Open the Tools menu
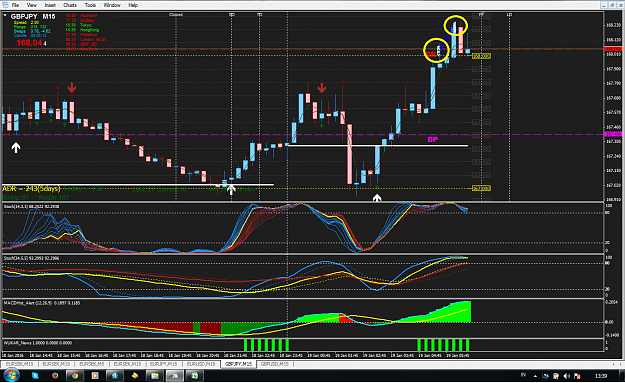 coord(90,5)
